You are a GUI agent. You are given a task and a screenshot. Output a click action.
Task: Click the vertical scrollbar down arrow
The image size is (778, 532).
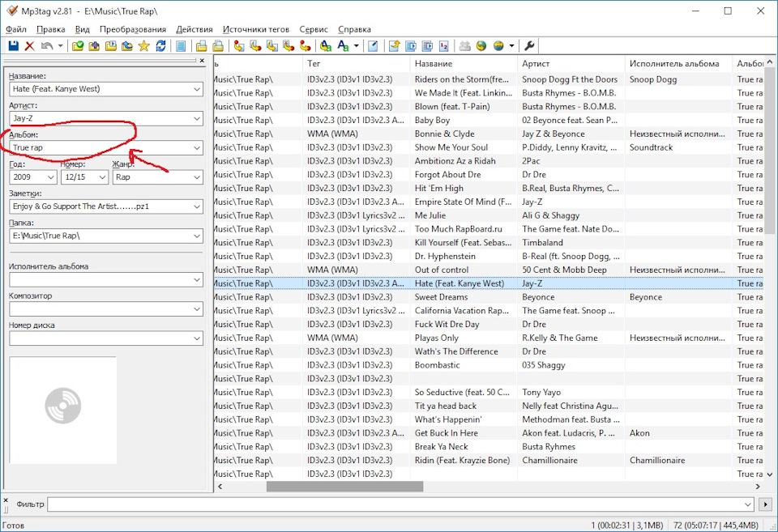point(770,475)
